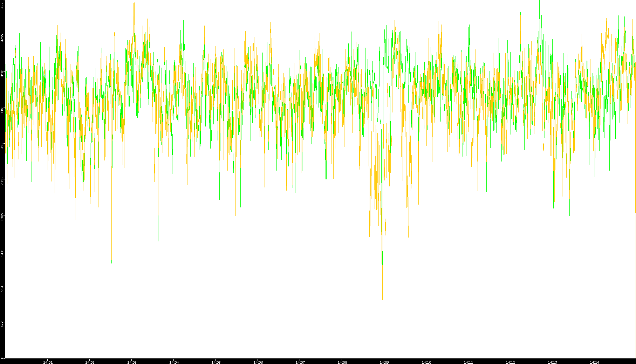Select the 14:03 marker on the time axis

click(132, 362)
